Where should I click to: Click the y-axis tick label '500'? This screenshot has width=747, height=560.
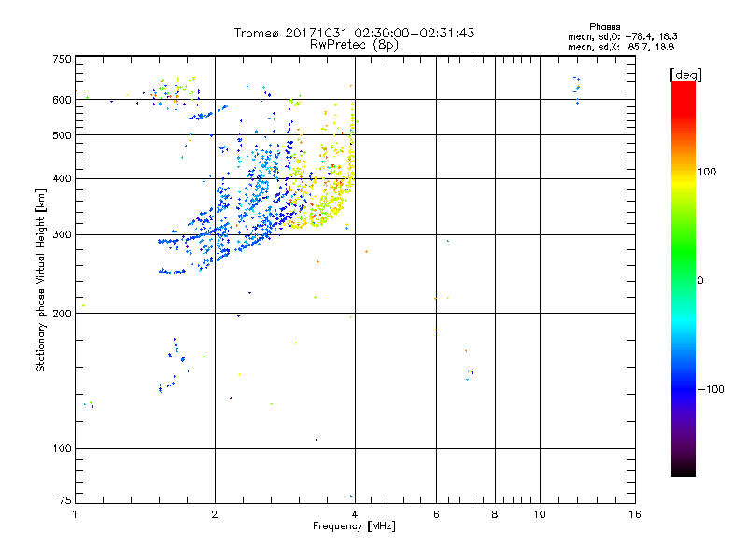(x=62, y=135)
